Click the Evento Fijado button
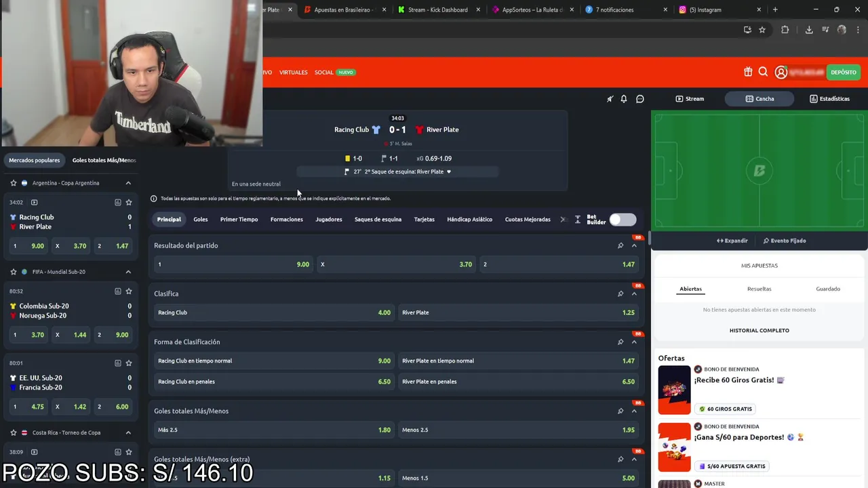 (x=785, y=241)
